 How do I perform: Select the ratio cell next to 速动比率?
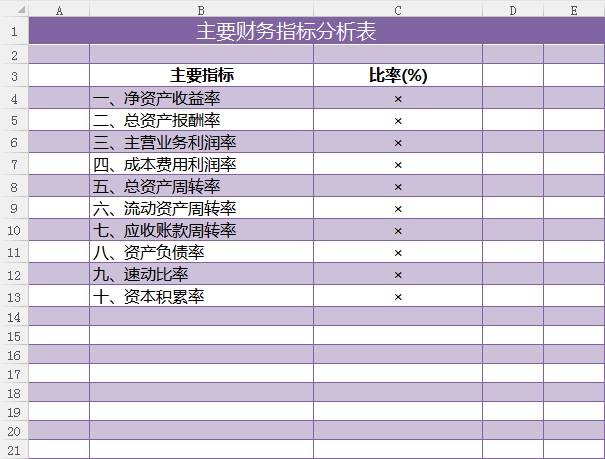pyautogui.click(x=398, y=274)
